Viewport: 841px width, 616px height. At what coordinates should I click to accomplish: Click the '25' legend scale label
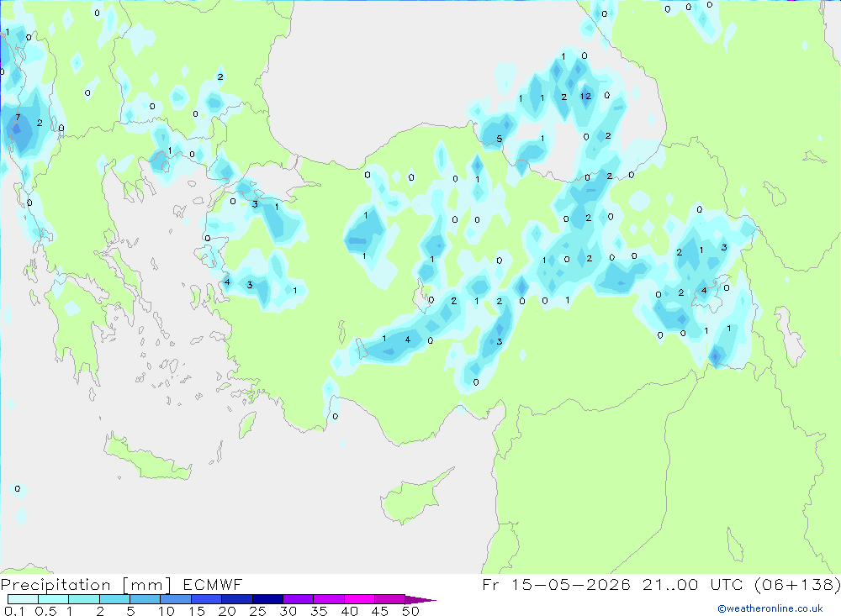[257, 611]
